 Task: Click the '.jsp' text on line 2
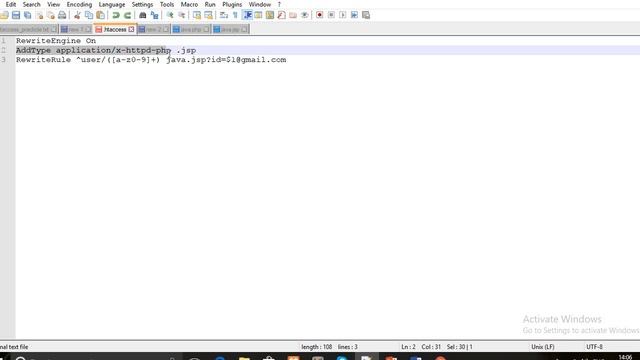point(186,51)
